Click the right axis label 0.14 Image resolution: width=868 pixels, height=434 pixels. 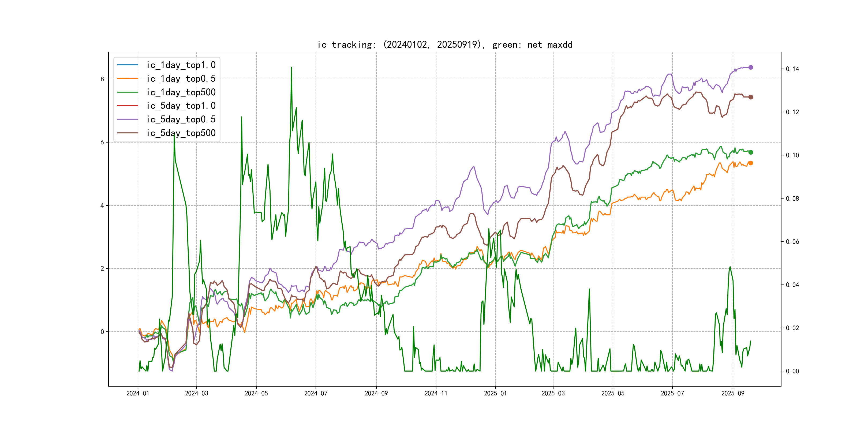(x=792, y=69)
